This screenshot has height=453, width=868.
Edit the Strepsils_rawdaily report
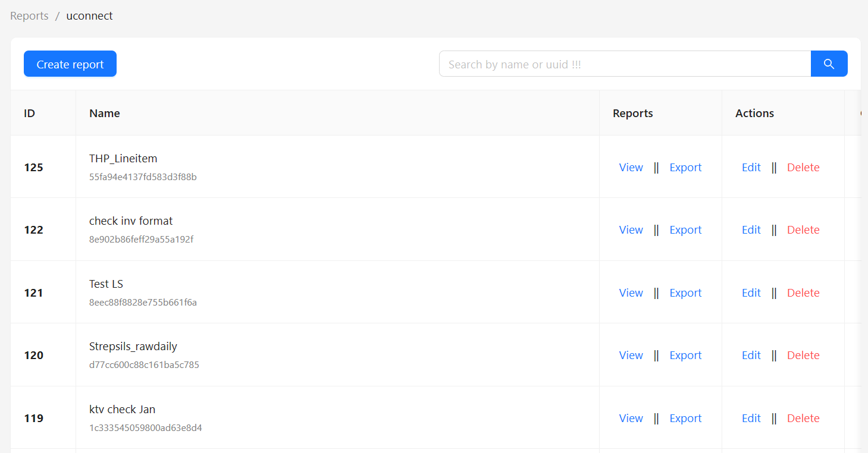(x=751, y=355)
